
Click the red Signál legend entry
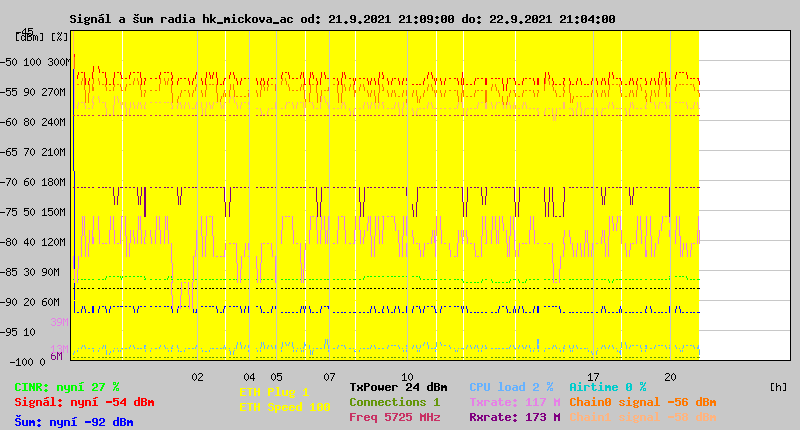(x=84, y=402)
